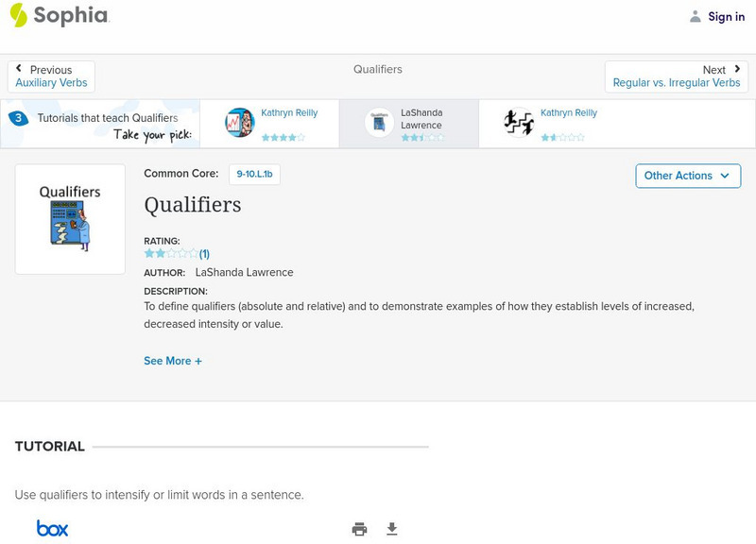756x544 pixels.
Task: Click the Sophia logo icon
Action: 18,15
